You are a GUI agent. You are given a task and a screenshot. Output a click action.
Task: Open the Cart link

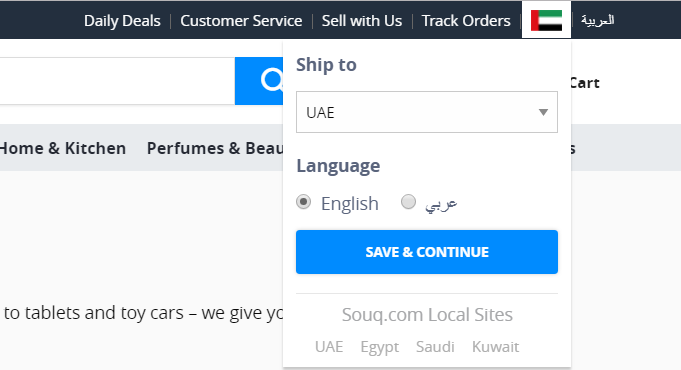585,83
